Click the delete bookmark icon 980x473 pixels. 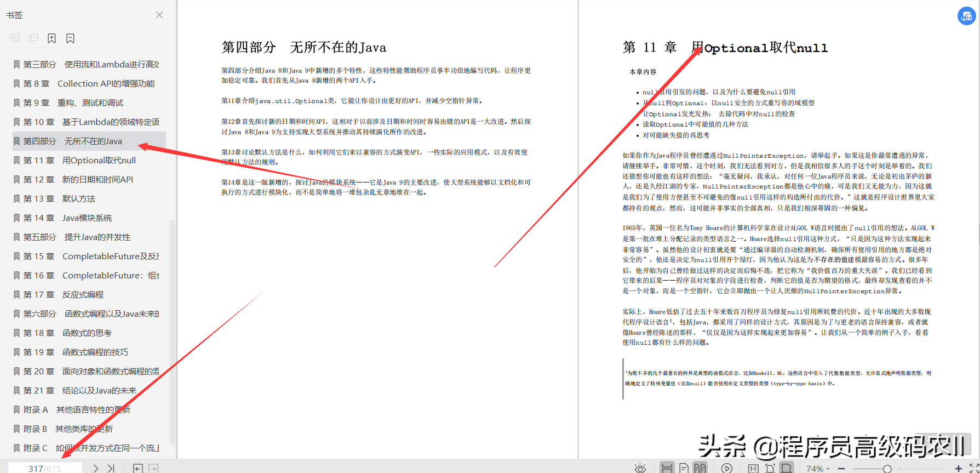pos(70,38)
